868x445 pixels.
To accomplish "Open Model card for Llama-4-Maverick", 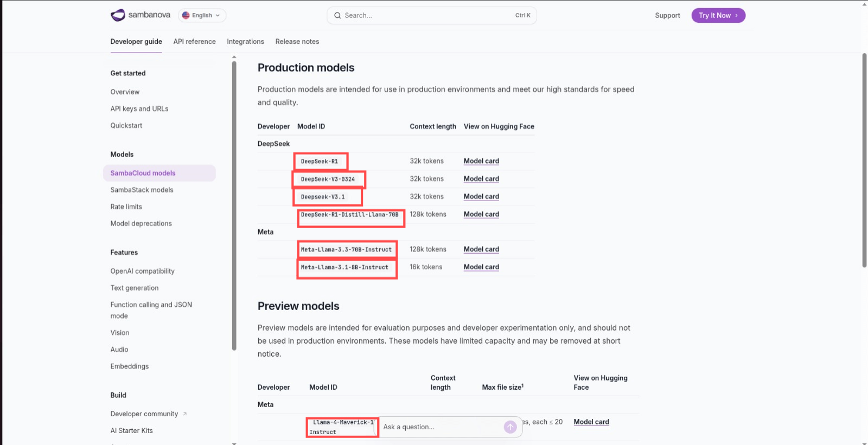I will click(x=591, y=422).
